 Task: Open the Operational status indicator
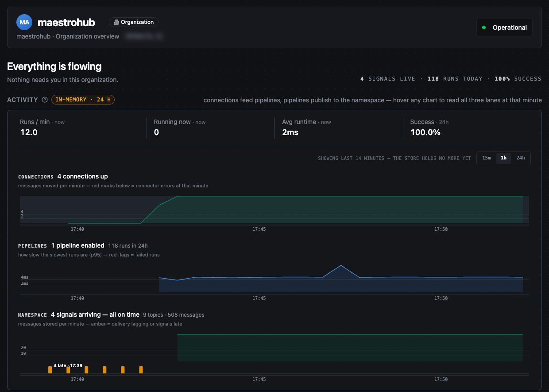[504, 27]
